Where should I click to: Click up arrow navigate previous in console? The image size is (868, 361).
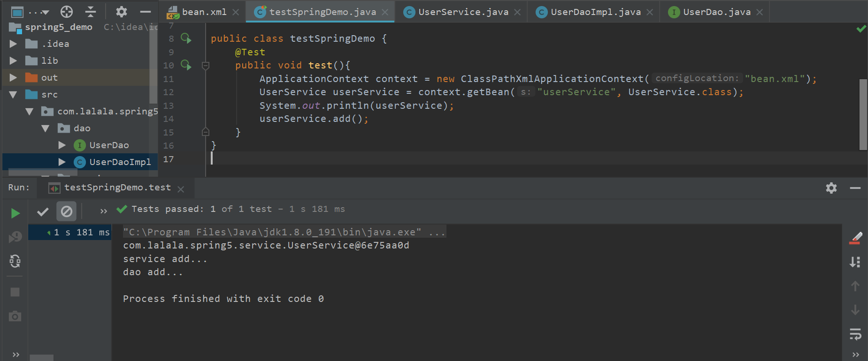[x=855, y=286]
